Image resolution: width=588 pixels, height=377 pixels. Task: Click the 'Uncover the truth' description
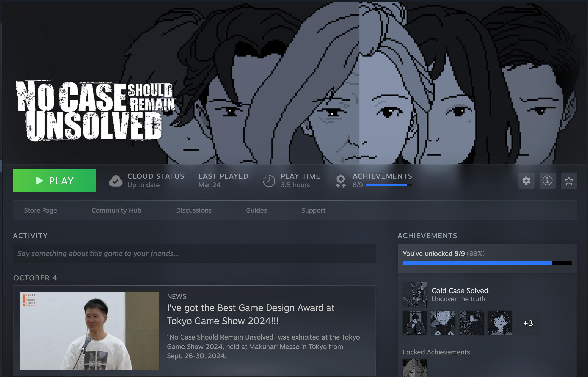tap(458, 299)
